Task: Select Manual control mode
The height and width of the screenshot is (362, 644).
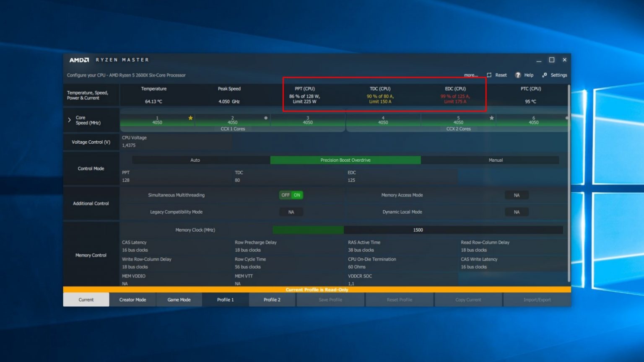Action: coord(496,160)
